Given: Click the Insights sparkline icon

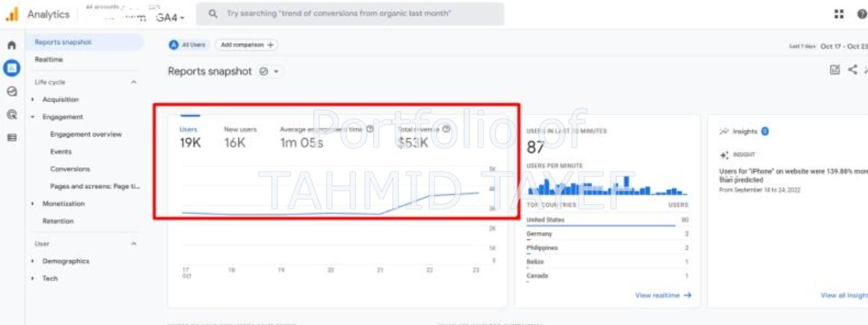Looking at the screenshot, I should (x=724, y=131).
